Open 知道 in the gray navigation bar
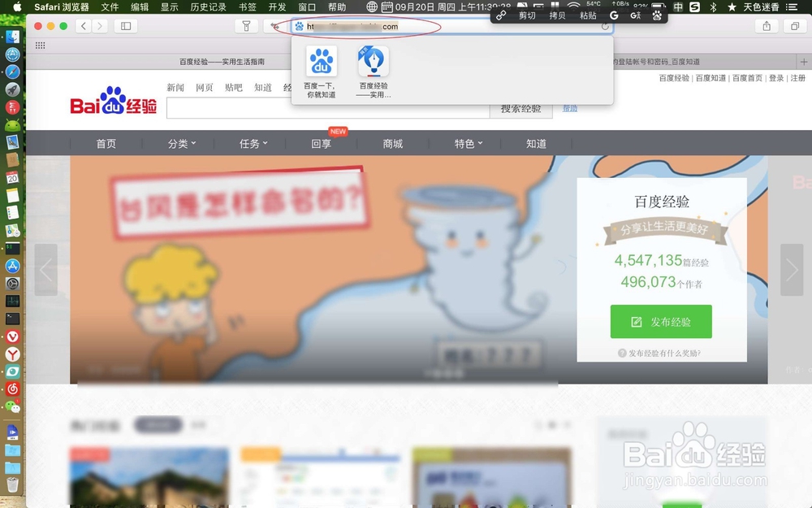812x508 pixels. [x=536, y=144]
